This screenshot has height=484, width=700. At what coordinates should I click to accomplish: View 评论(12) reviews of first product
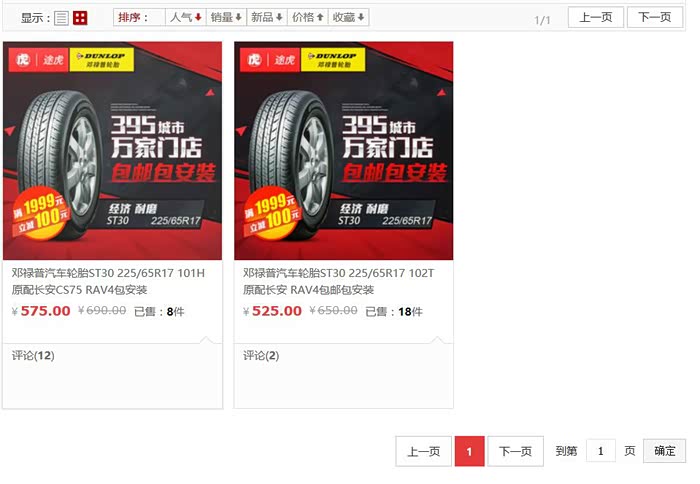(33, 355)
